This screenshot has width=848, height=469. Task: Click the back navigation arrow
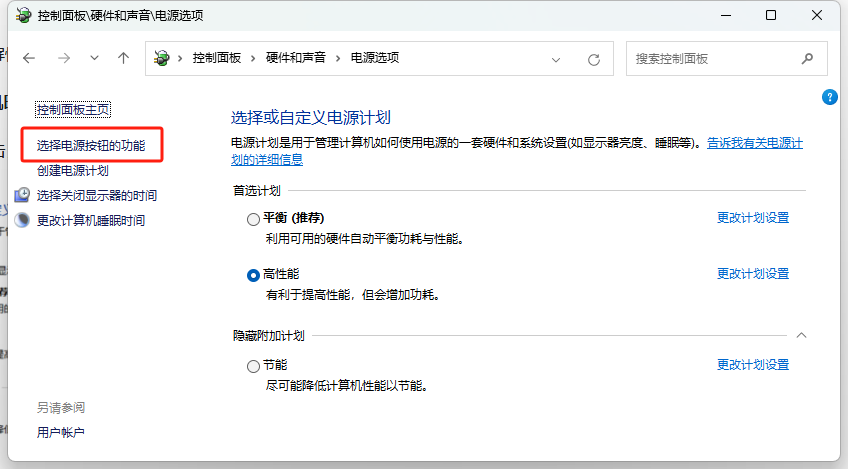(29, 59)
